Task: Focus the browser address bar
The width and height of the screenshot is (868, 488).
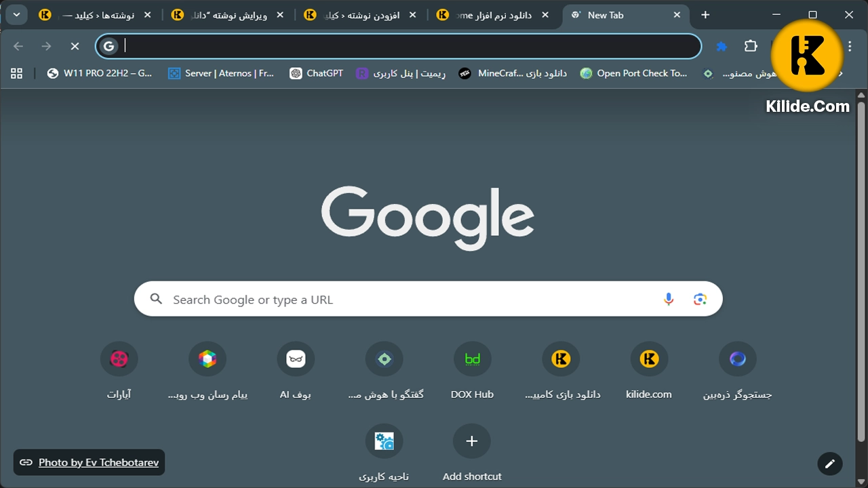Action: [x=399, y=46]
